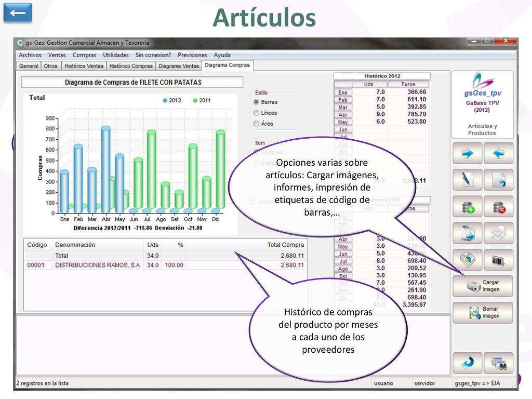Click the Mar month button in Histórico 2012
This screenshot has height=399, width=532.
[343, 107]
